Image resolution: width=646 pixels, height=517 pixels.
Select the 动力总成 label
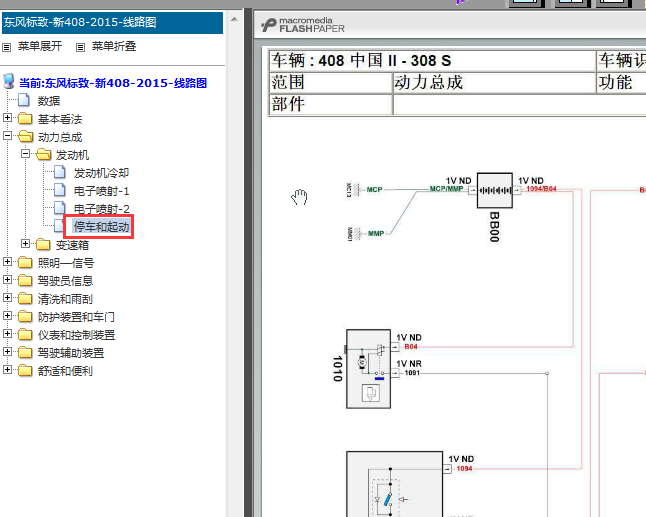60,137
